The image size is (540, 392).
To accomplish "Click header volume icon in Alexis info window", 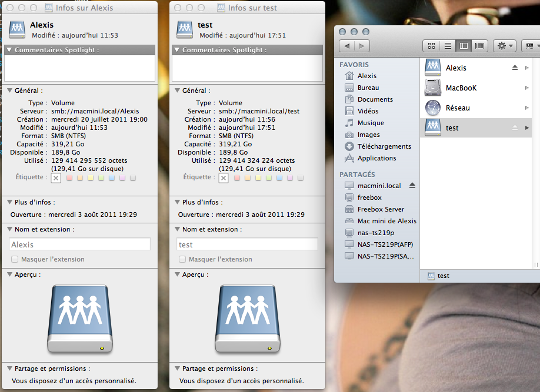I will [x=17, y=29].
